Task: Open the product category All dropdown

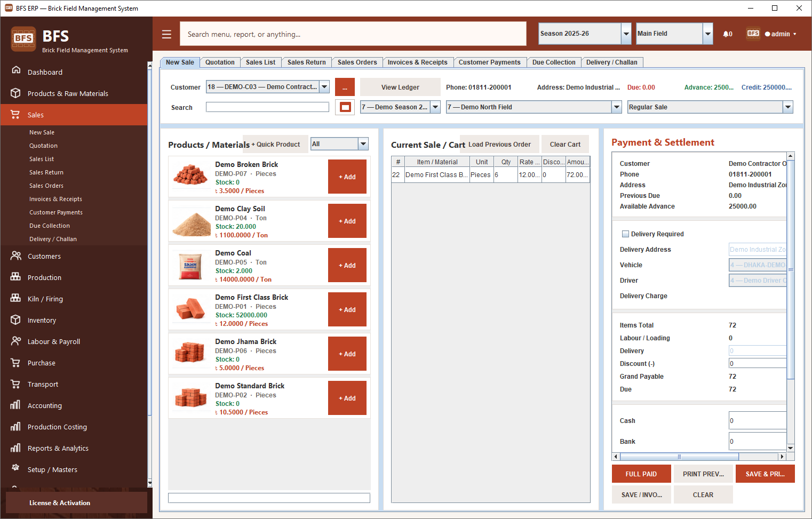Action: 340,143
